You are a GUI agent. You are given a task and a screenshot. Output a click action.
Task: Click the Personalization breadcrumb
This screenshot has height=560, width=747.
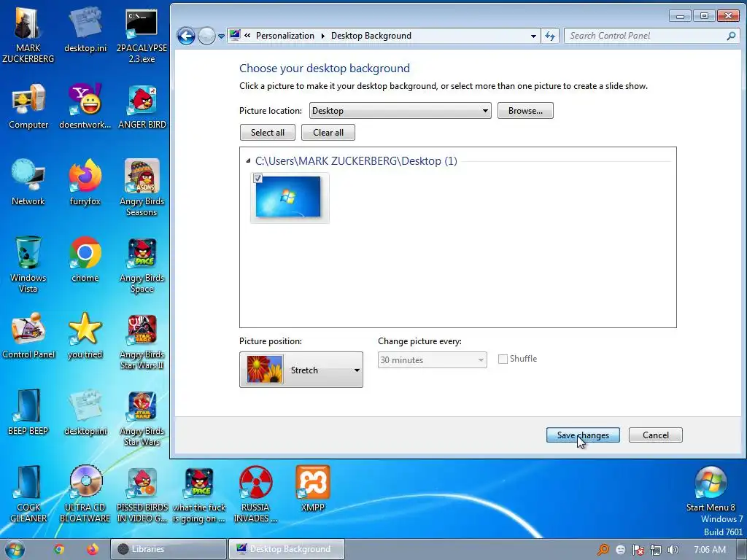(285, 36)
